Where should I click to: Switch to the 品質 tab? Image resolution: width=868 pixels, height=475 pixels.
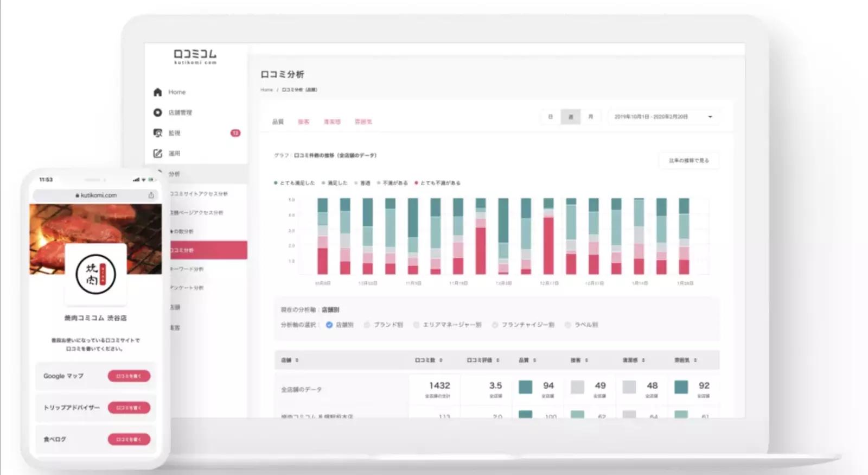tap(278, 122)
